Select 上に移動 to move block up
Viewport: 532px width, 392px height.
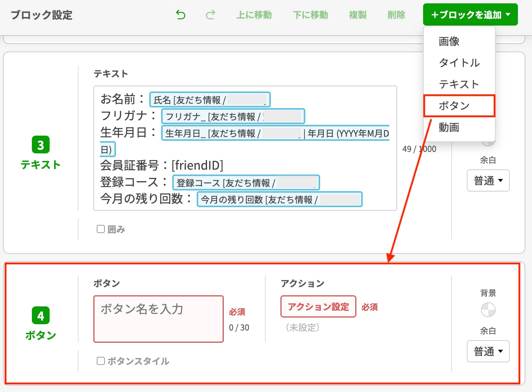coord(254,15)
